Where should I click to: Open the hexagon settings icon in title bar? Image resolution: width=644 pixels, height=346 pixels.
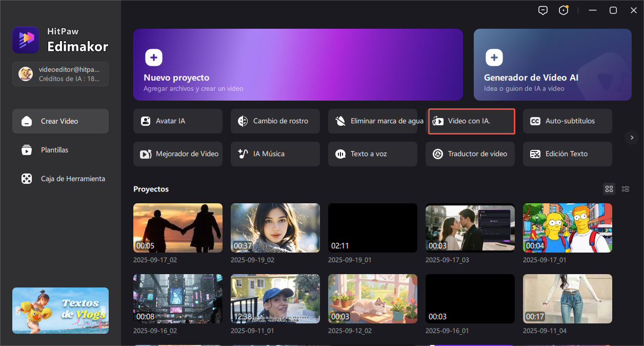(x=563, y=10)
